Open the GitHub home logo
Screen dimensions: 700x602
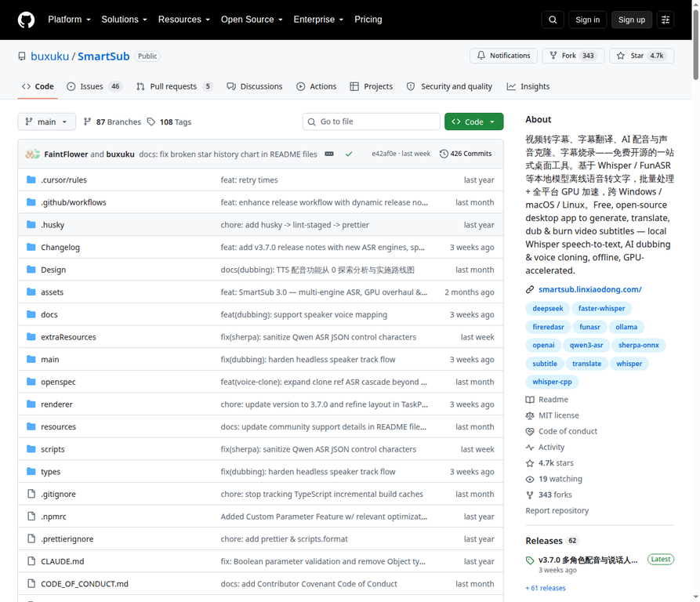click(27, 20)
